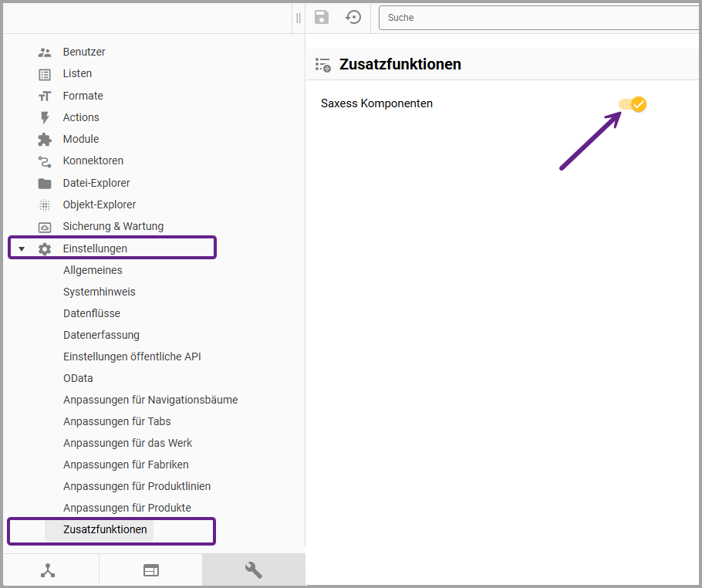
Task: Click the Datei-Explorer folder icon
Action: (x=44, y=183)
